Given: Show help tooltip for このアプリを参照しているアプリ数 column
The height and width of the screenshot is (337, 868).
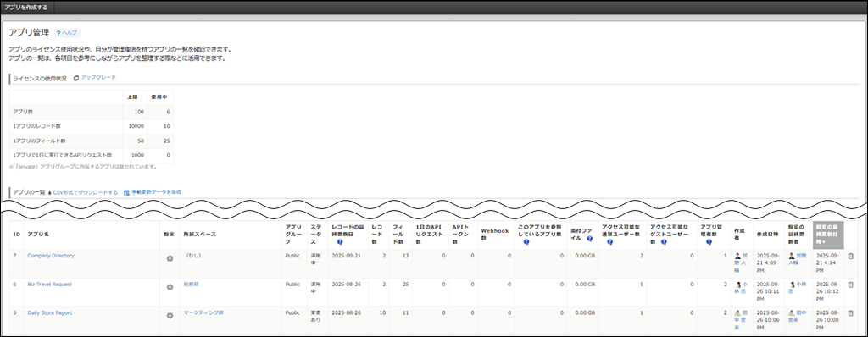Looking at the screenshot, I should 526,242.
